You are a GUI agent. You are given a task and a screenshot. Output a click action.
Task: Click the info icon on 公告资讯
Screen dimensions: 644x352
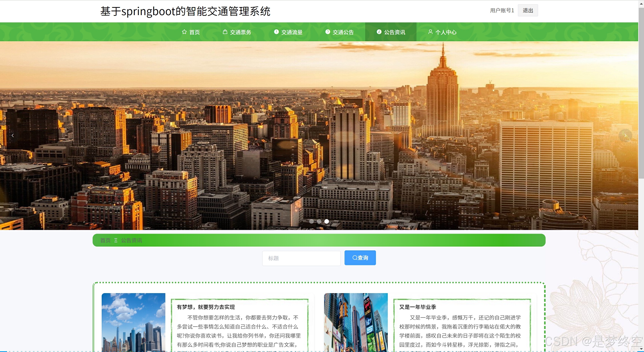(379, 32)
